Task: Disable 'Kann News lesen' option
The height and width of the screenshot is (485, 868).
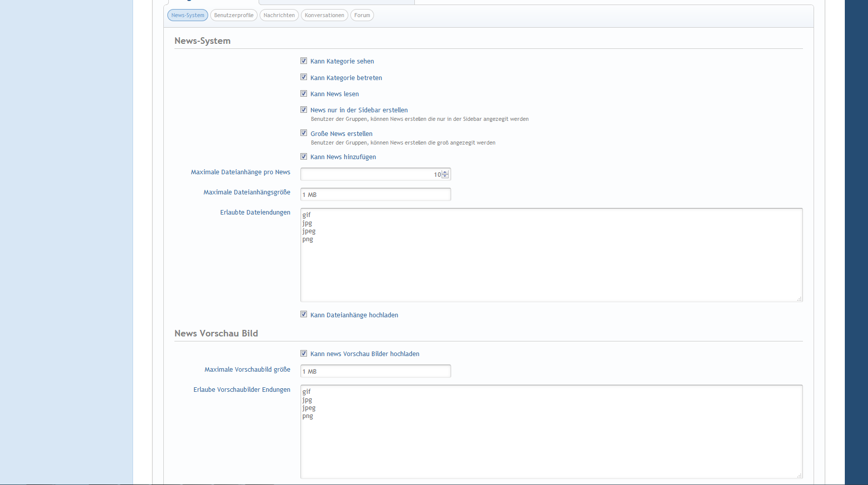Action: (x=303, y=94)
